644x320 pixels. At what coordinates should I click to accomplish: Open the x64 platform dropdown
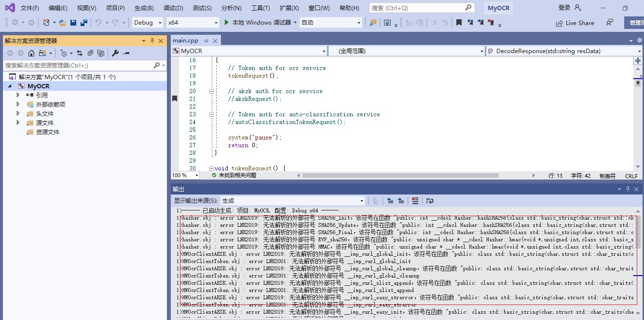(192, 22)
